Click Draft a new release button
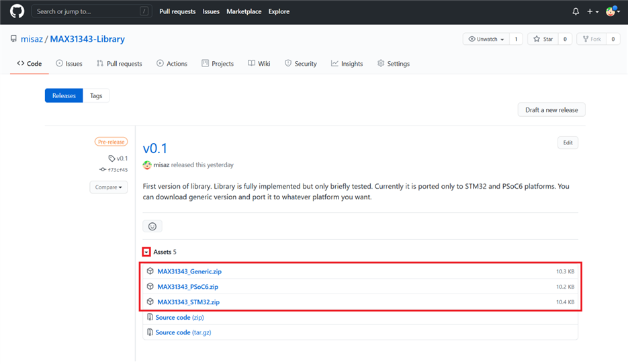The height and width of the screenshot is (364, 628). pos(551,110)
